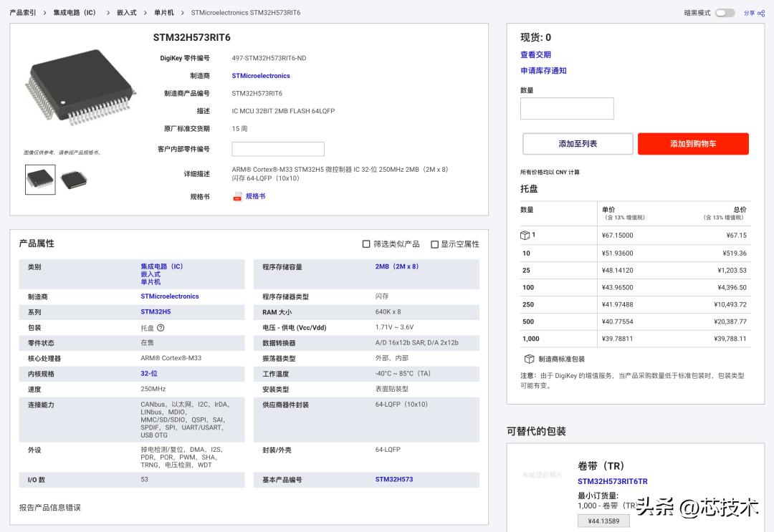Click the STM32H5 series link
The image size is (774, 532).
pyautogui.click(x=156, y=311)
